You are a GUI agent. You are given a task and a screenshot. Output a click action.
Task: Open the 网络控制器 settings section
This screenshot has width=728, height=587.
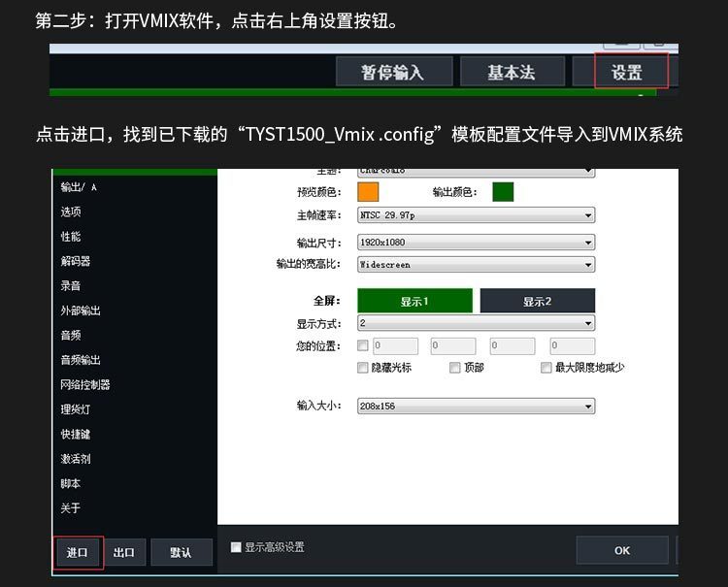(x=85, y=384)
